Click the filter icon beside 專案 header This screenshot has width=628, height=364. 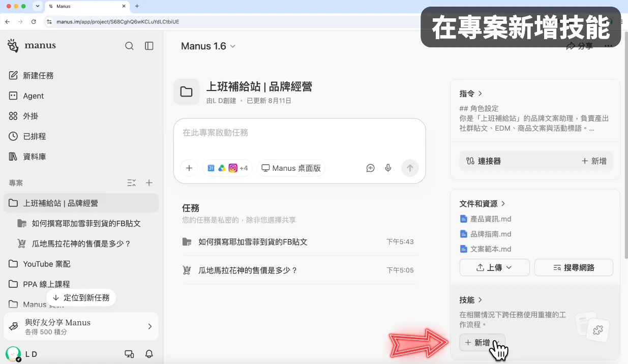click(131, 183)
